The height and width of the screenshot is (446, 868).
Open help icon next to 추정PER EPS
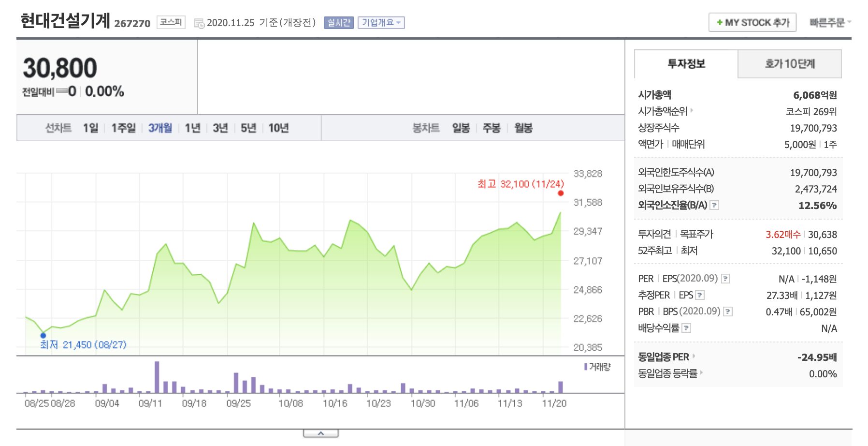(x=700, y=295)
